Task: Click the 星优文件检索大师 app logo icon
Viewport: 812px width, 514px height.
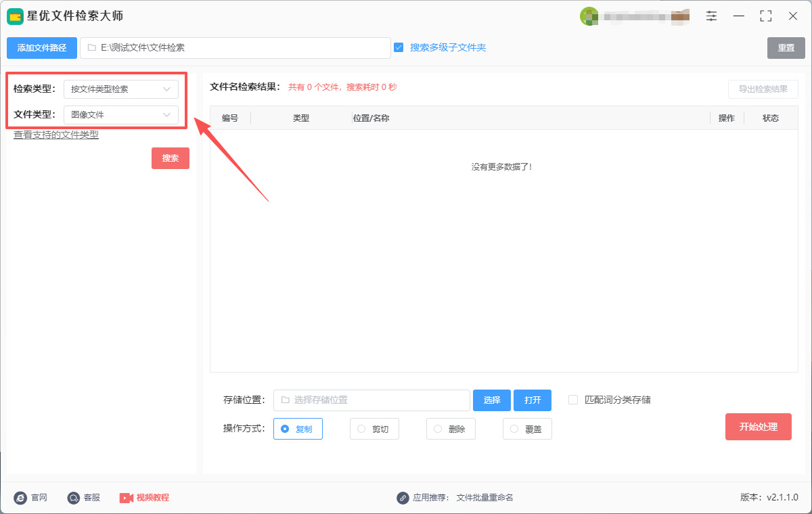Action: (x=15, y=16)
